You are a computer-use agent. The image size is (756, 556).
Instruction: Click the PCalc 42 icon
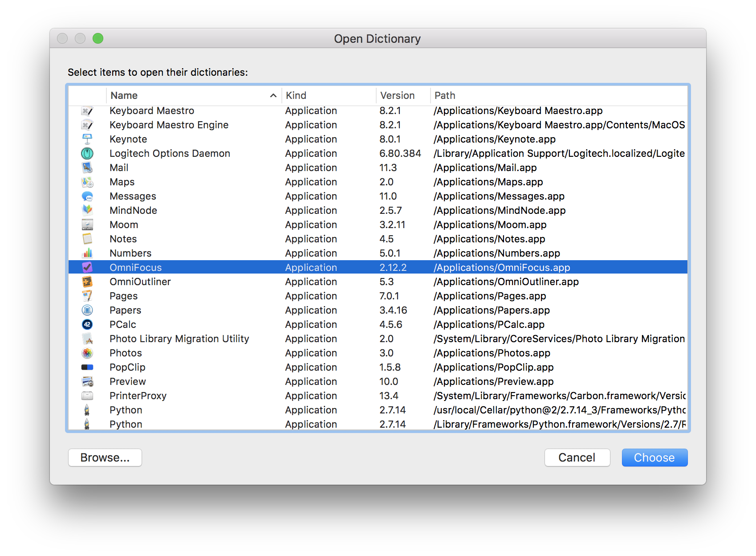point(87,325)
